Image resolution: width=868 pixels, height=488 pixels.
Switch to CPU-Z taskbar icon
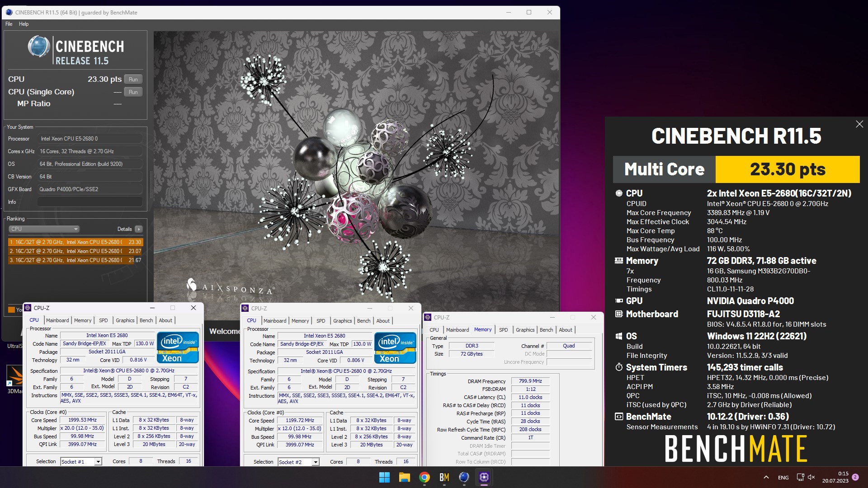[484, 477]
